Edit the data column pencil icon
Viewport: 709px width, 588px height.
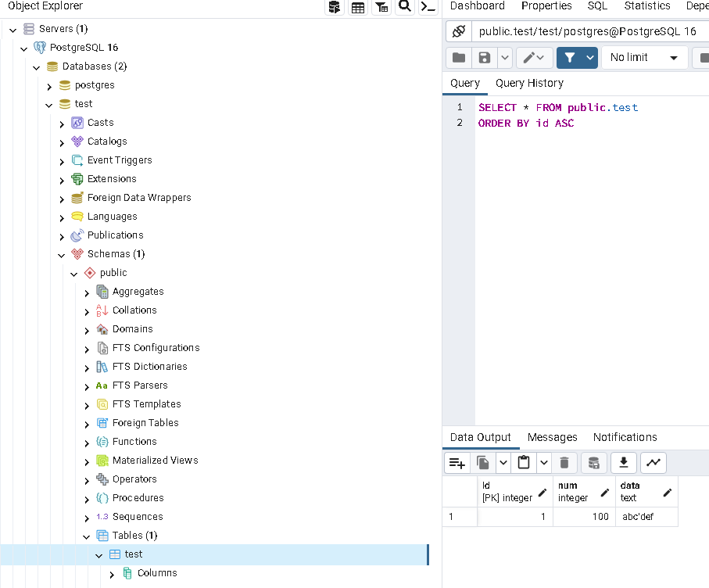point(668,492)
